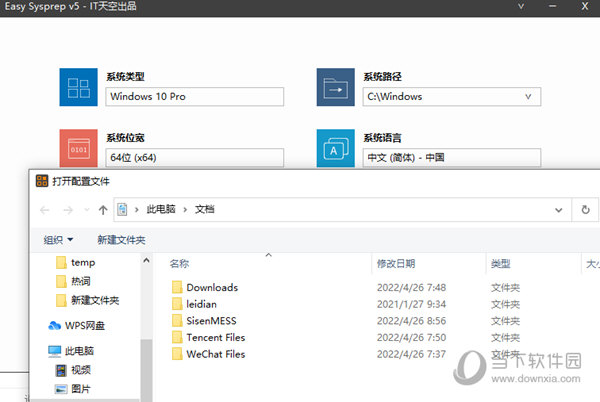Select the SisenMESS folder icon

coord(177,321)
